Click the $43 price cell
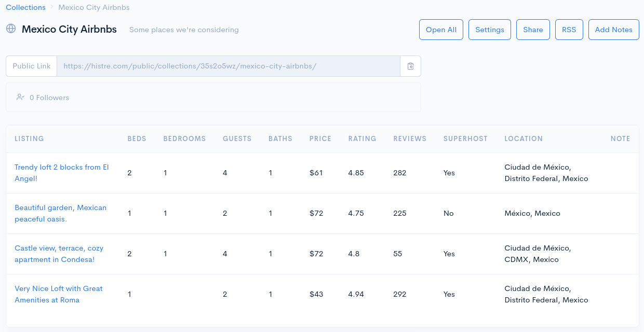Screen dimensions: 644x332 pos(316,294)
